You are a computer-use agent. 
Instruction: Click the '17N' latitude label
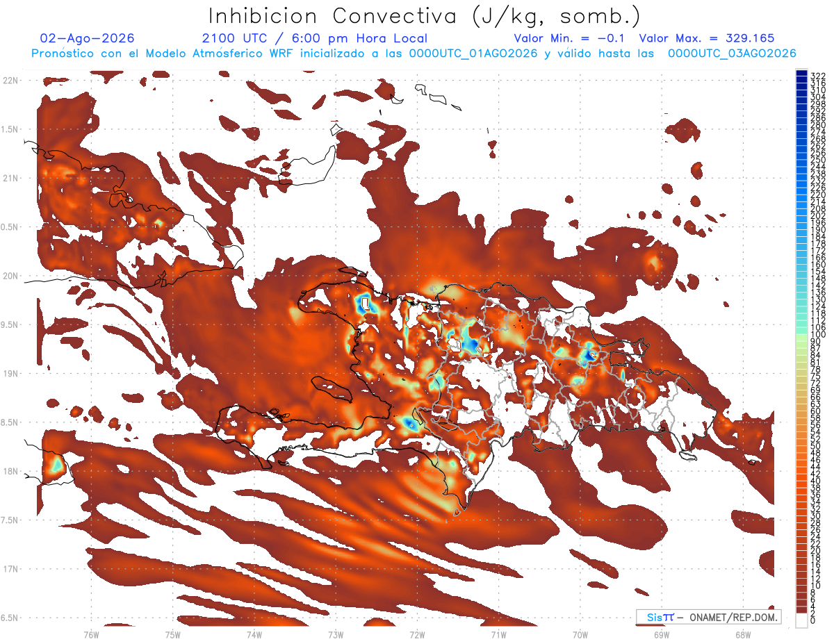(x=10, y=569)
